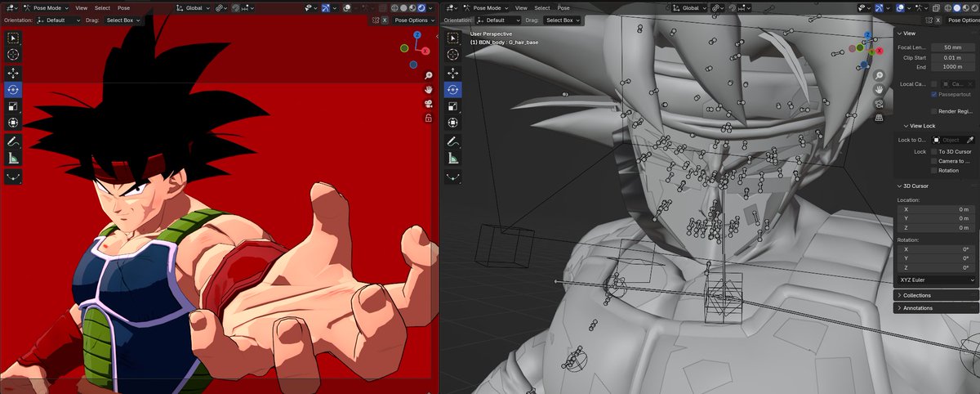Click red X axis on left viewport gizmo

(x=425, y=51)
